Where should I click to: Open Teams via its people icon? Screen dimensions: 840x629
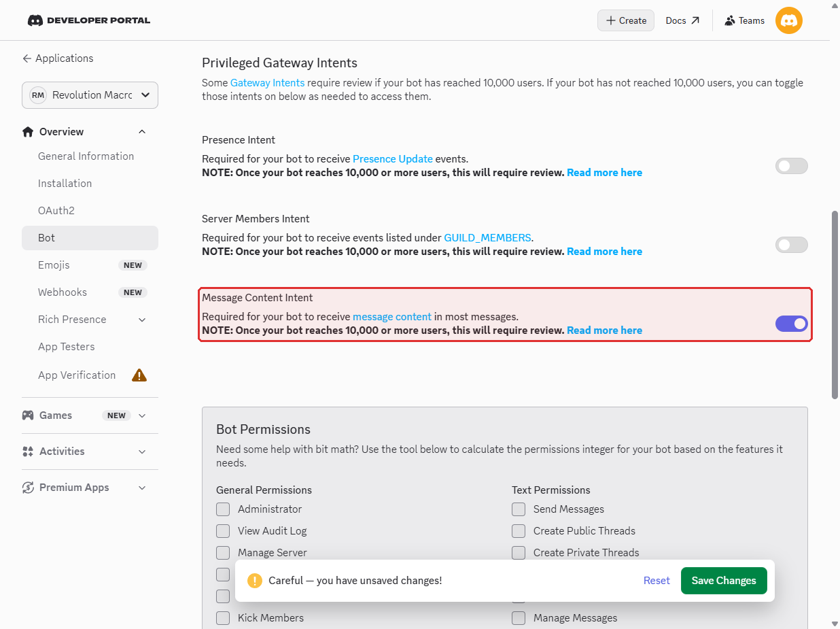coord(730,20)
